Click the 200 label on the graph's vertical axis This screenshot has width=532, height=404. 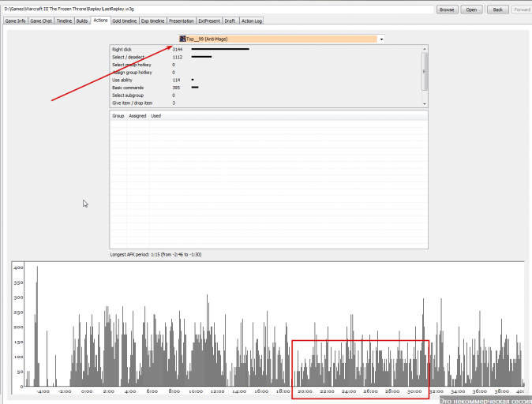(18, 327)
